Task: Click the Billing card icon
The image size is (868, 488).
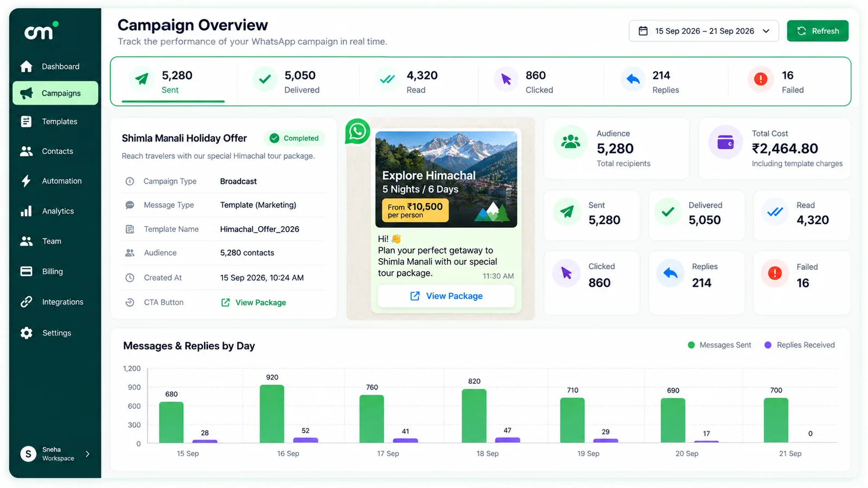Action: (26, 271)
